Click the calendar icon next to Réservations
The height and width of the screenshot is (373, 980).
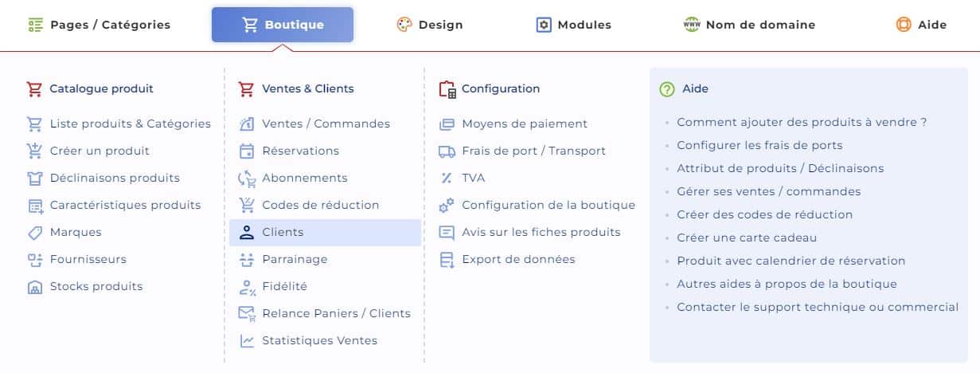pos(247,151)
